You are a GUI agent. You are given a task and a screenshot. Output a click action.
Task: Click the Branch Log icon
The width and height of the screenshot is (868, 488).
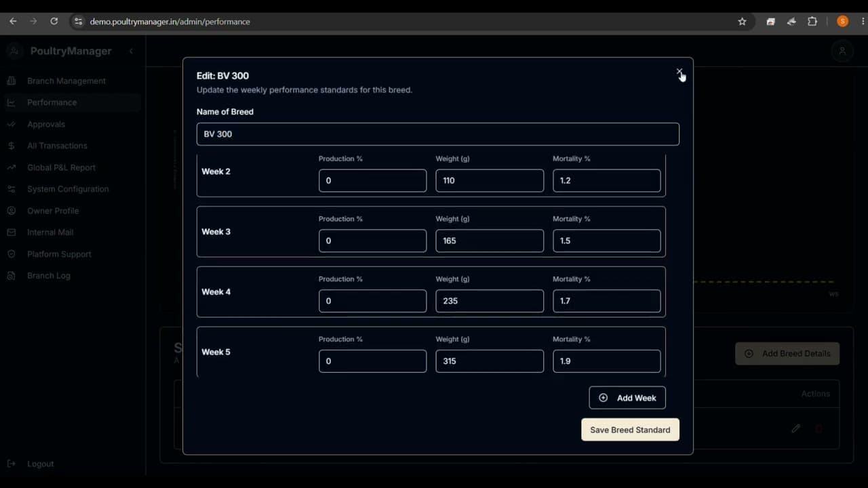pyautogui.click(x=12, y=276)
